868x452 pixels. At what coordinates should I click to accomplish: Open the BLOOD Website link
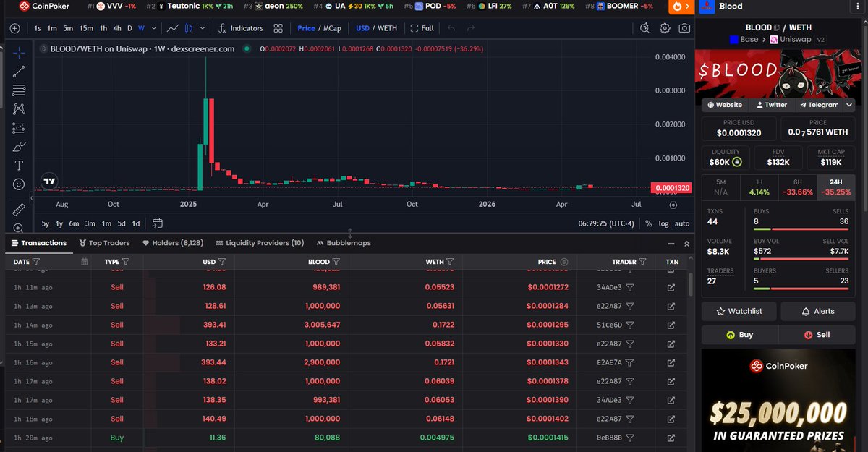point(725,105)
